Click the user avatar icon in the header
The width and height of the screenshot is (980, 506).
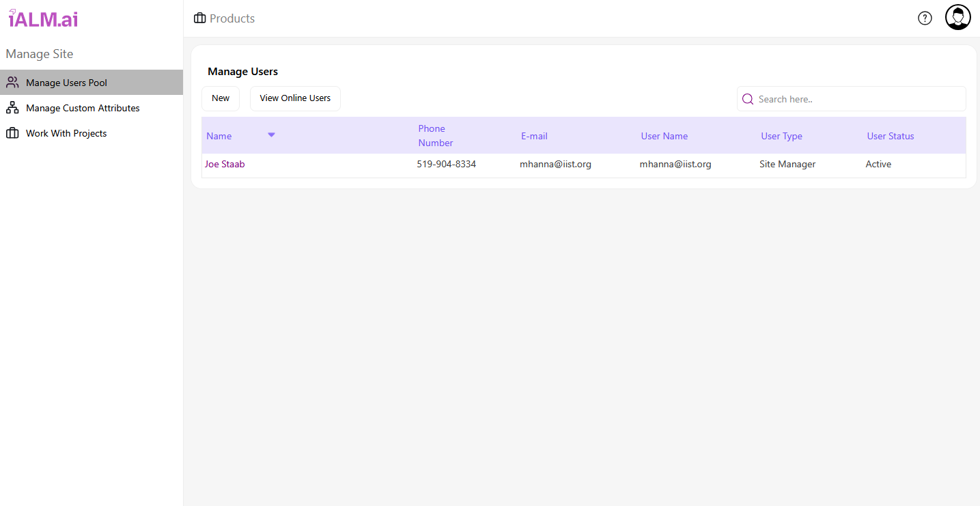[x=957, y=16]
